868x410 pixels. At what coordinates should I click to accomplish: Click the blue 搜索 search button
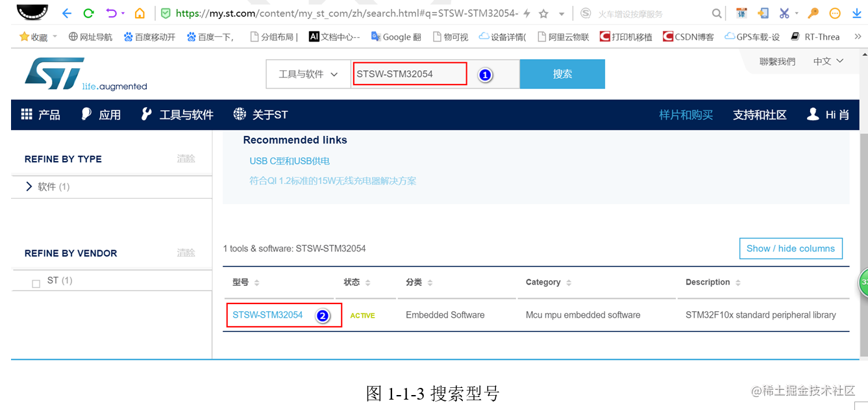(562, 74)
